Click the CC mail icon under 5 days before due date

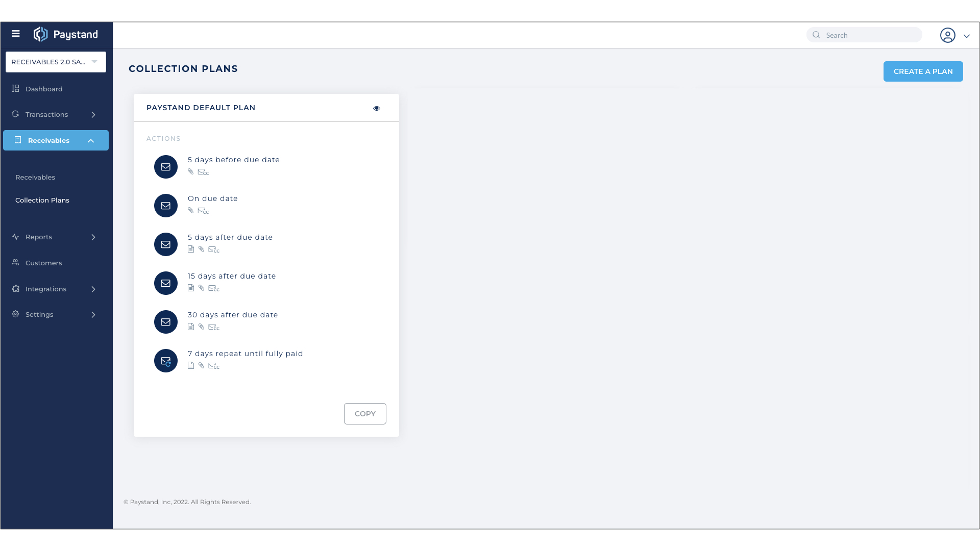[203, 172]
